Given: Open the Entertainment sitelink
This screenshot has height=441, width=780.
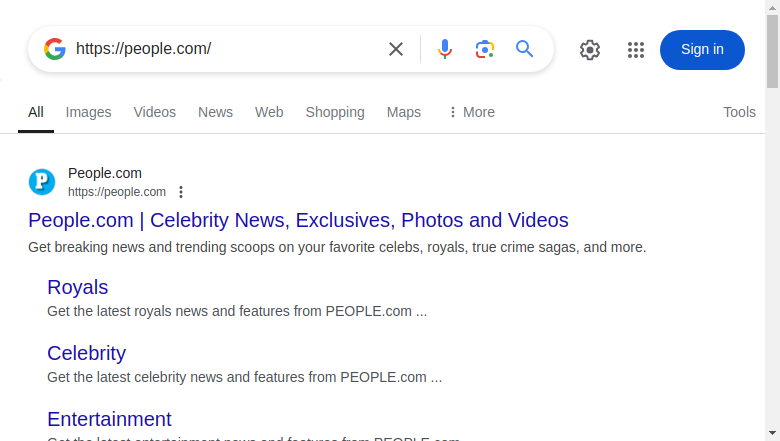Looking at the screenshot, I should click(109, 419).
